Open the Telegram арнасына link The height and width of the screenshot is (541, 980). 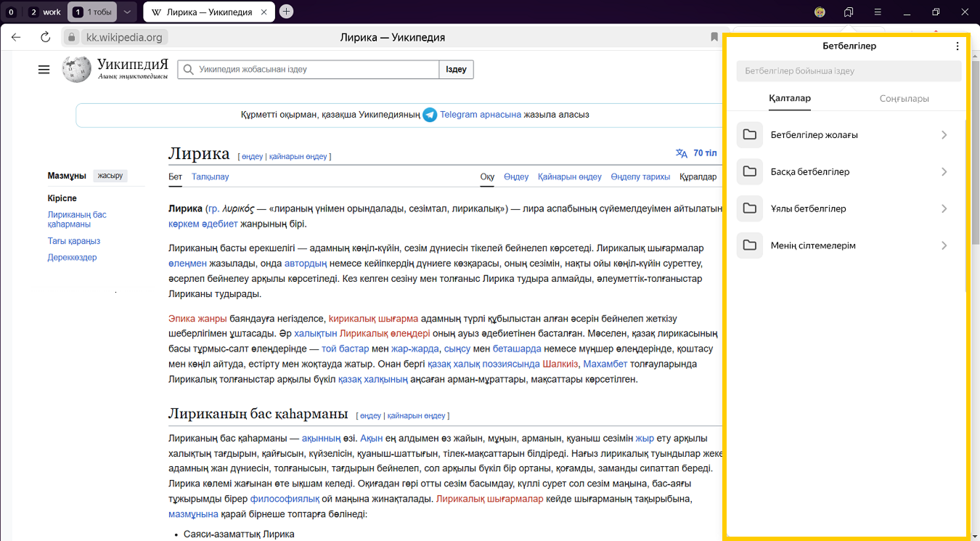coord(480,115)
